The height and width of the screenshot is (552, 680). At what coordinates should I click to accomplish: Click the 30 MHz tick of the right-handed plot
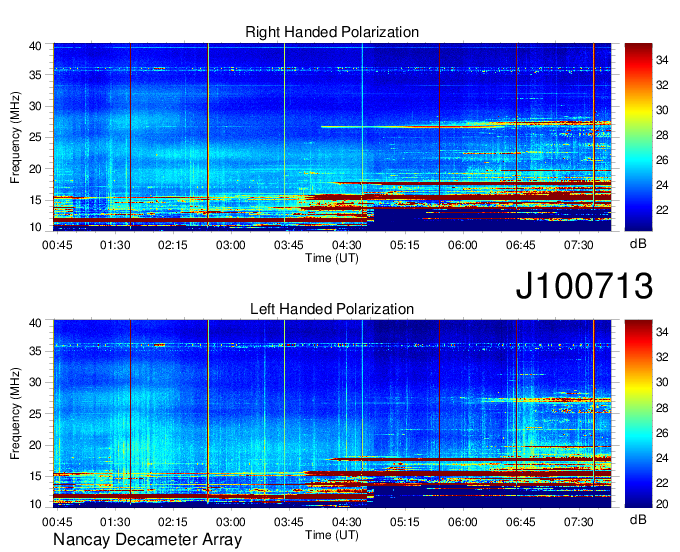tap(35, 106)
